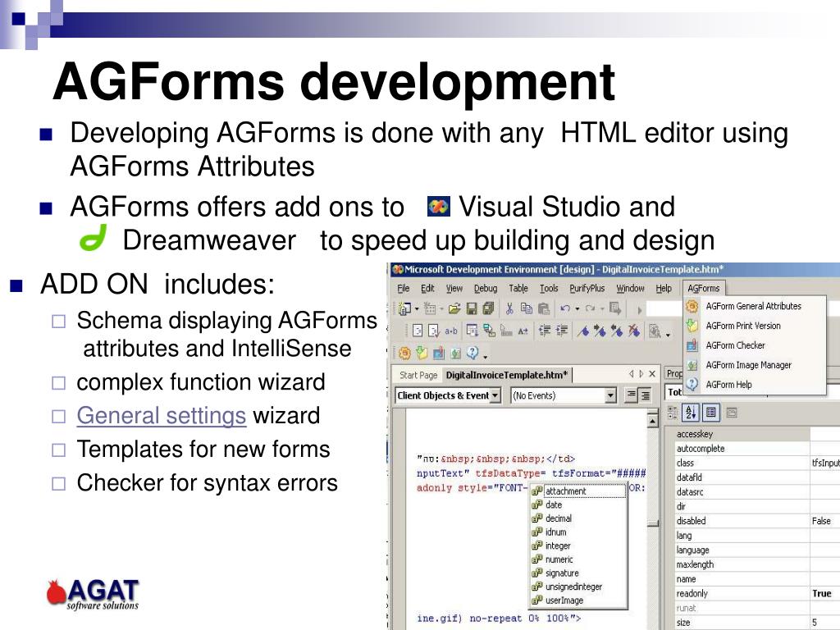This screenshot has width=840, height=630.
Task: Open the Add New Item dropdown arrow
Action: coord(442,309)
